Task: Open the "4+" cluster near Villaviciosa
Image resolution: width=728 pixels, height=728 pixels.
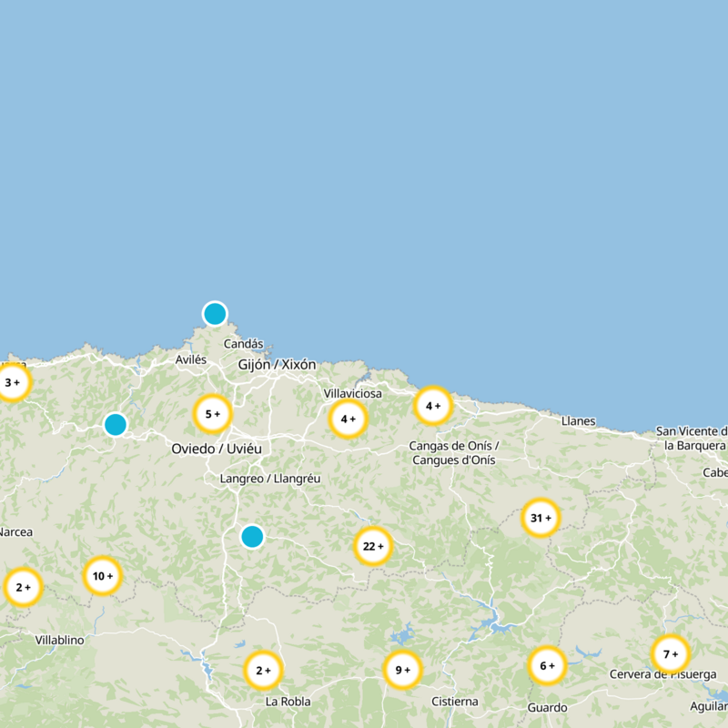Action: [x=347, y=418]
